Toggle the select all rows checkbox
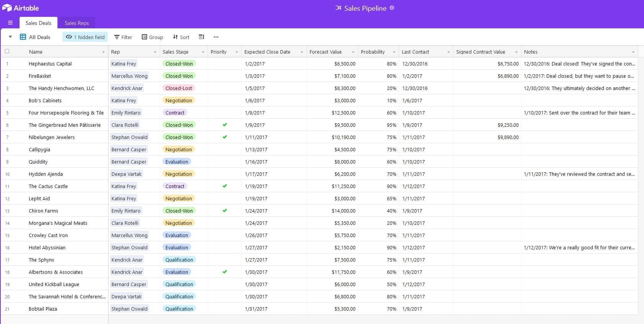 point(7,51)
